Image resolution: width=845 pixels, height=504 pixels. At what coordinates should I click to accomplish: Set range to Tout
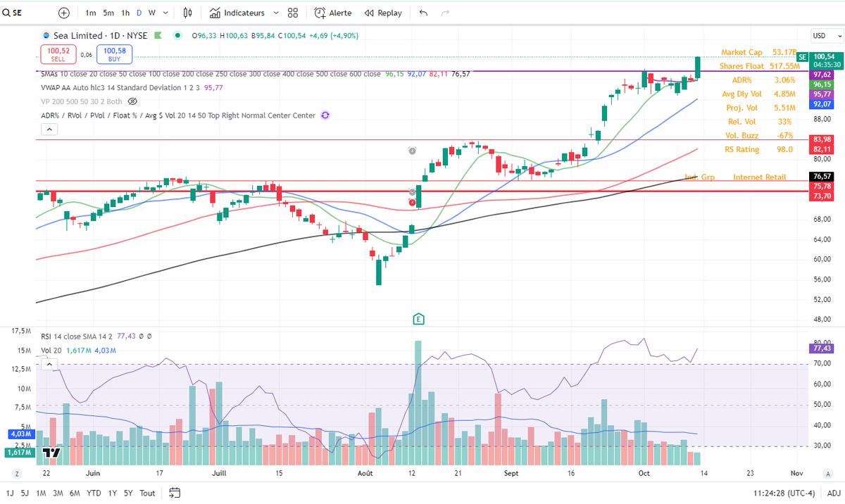coord(147,493)
